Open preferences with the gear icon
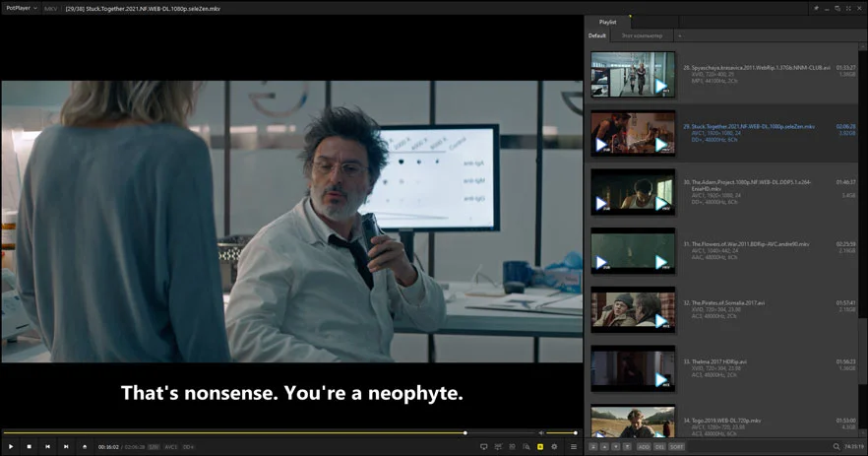This screenshot has width=868, height=456. coord(554,446)
